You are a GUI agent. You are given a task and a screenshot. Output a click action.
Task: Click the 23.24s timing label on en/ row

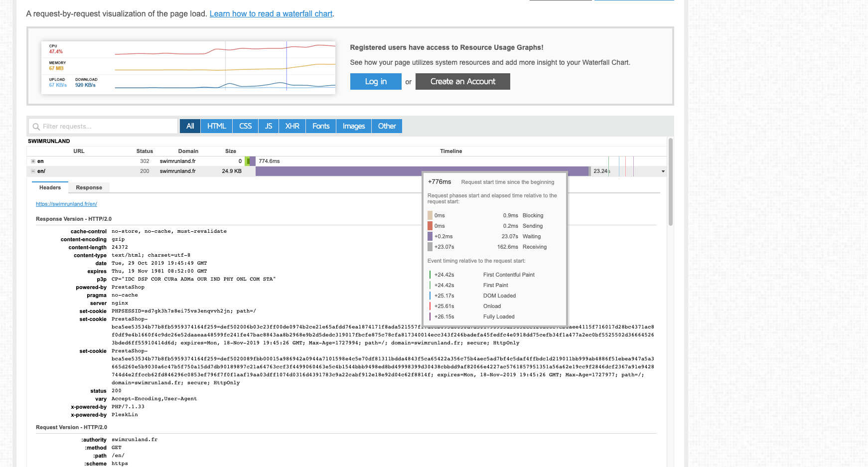point(602,171)
